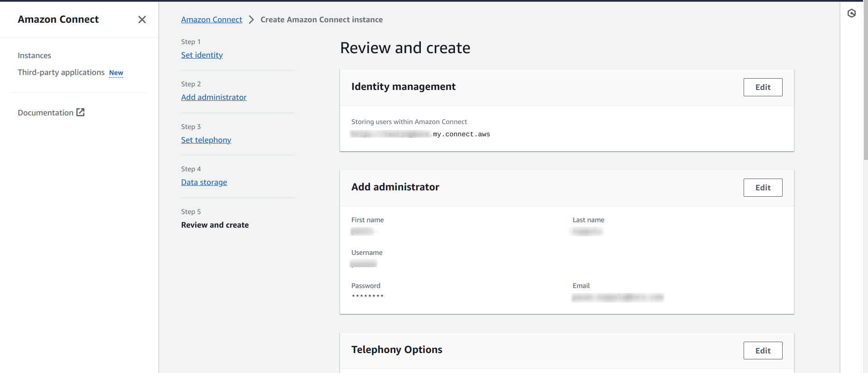This screenshot has width=868, height=373.
Task: Close the Amazon Connect side navigation panel
Action: pyautogui.click(x=142, y=20)
